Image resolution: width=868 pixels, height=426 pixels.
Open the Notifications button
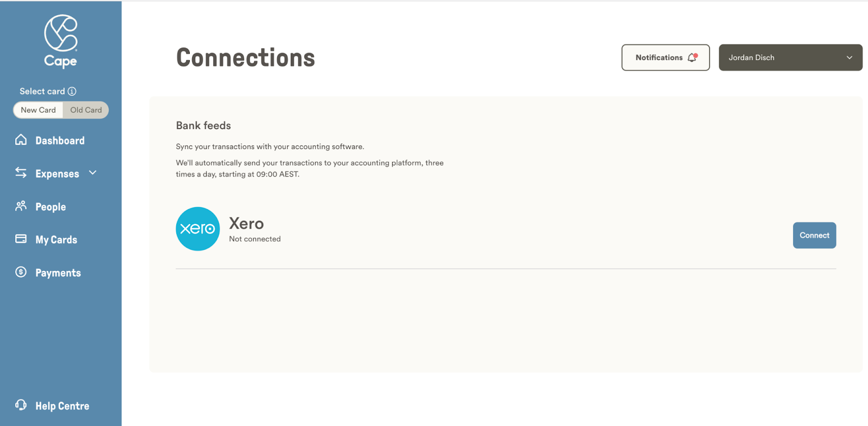click(x=666, y=57)
